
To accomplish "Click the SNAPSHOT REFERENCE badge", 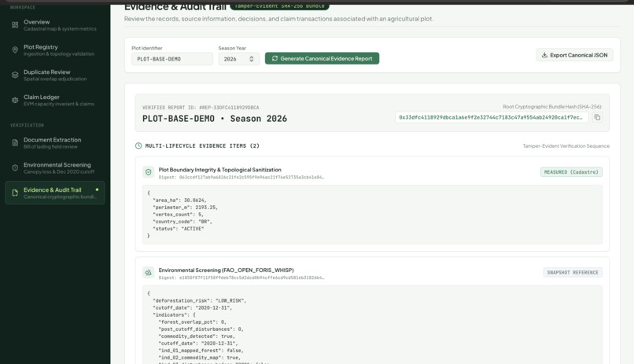I will 573,273.
